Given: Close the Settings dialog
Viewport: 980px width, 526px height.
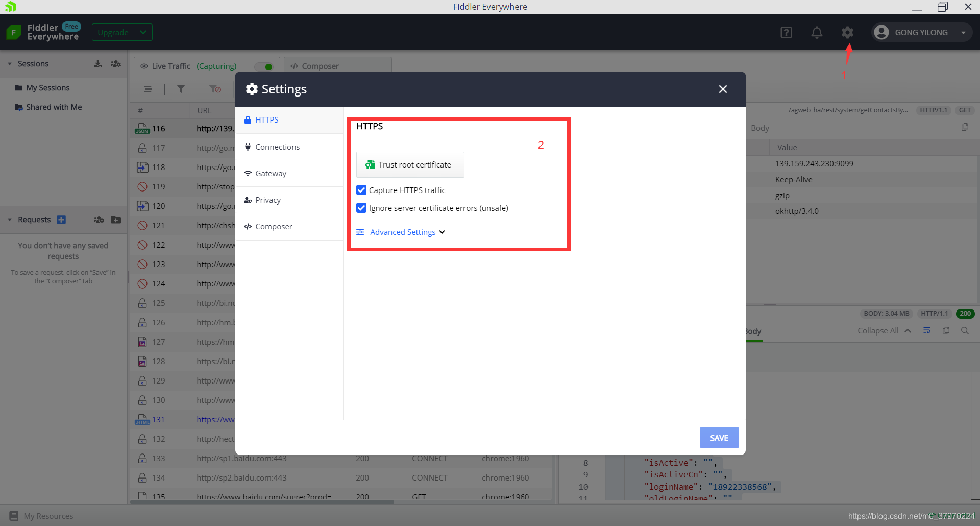Looking at the screenshot, I should [723, 89].
